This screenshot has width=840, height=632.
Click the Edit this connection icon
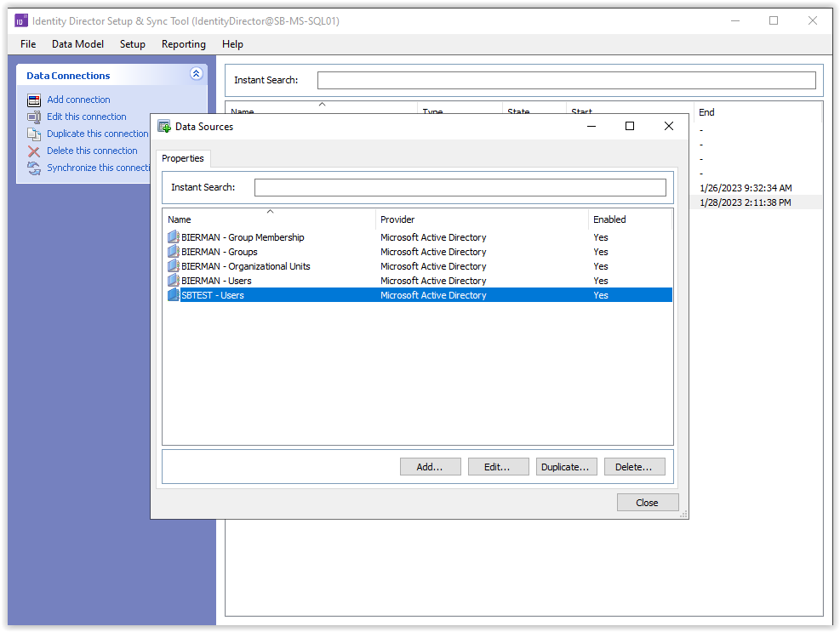[34, 117]
